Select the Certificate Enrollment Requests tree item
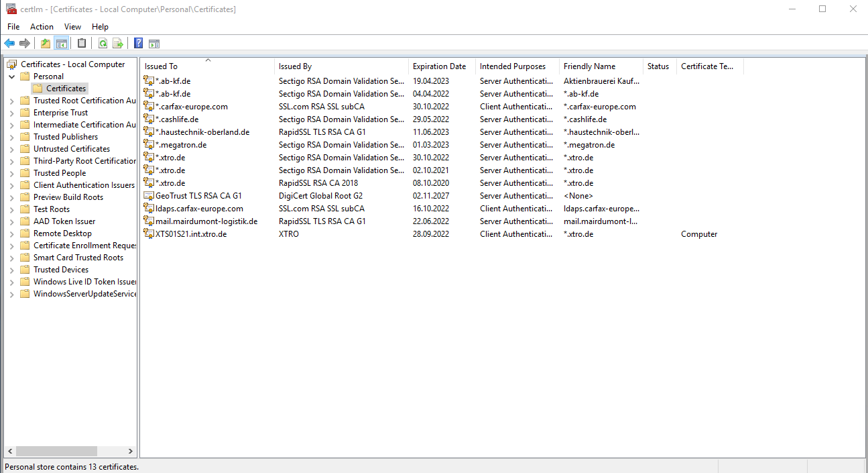This screenshot has height=473, width=868. [x=84, y=246]
